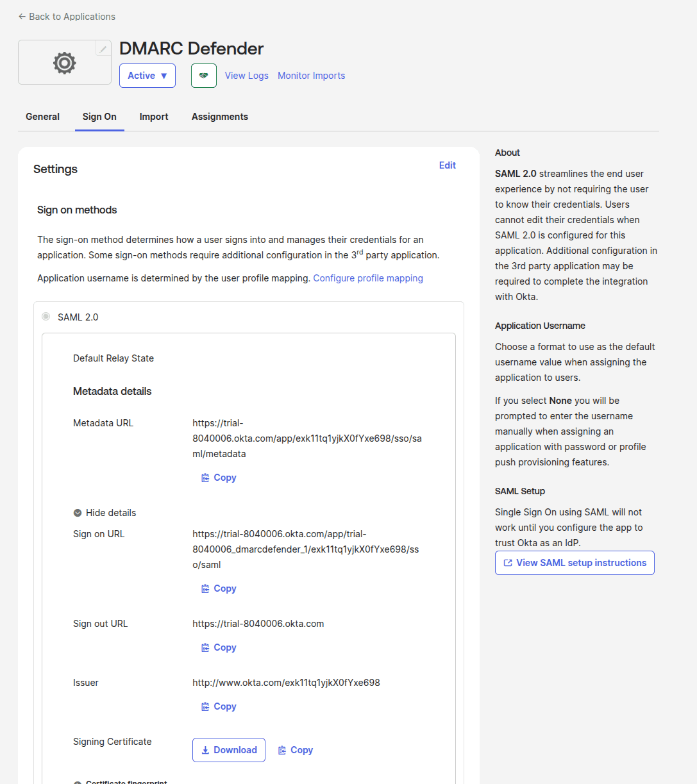Click Sign out URL https://trial-8040006.okta.com text
The width and height of the screenshot is (697, 784).
tap(258, 624)
